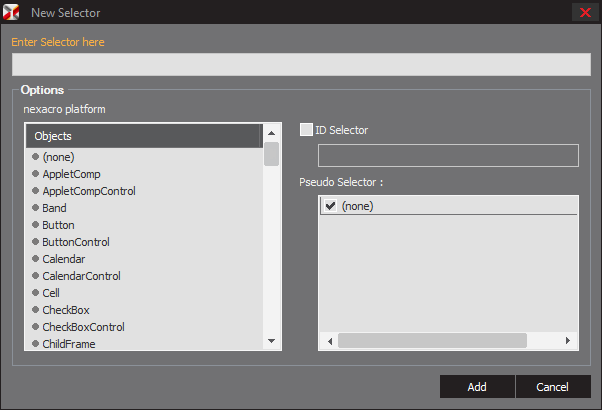This screenshot has height=410, width=602.
Task: Click the Objects list scroll up arrow
Action: 271,133
